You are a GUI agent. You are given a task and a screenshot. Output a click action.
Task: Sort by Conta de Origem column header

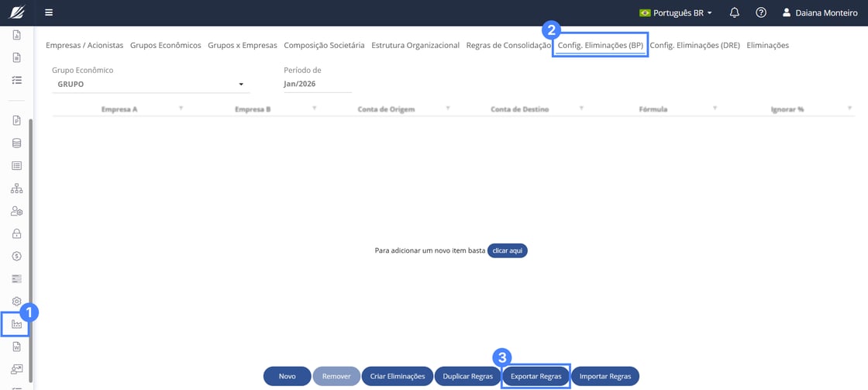pyautogui.click(x=387, y=109)
